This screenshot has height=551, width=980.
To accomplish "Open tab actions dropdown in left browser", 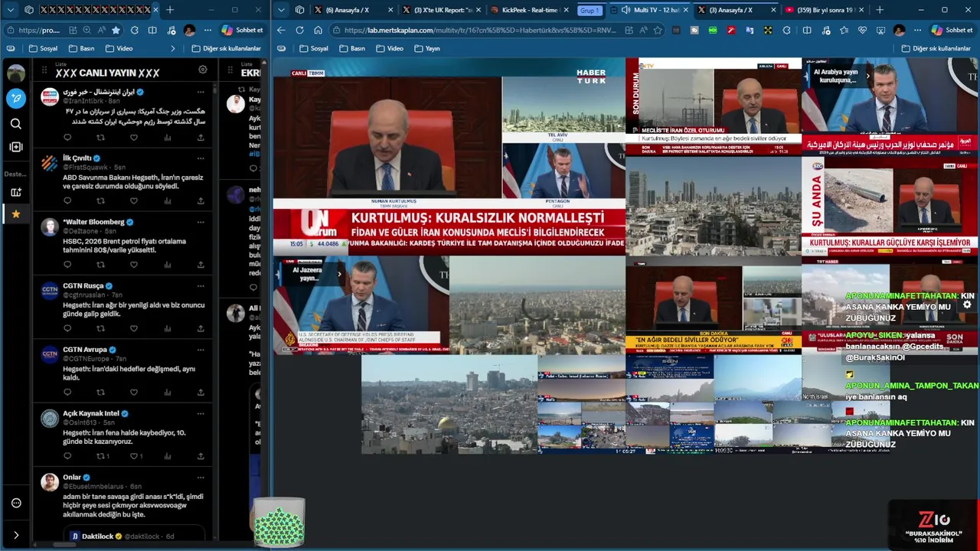I will tap(10, 10).
